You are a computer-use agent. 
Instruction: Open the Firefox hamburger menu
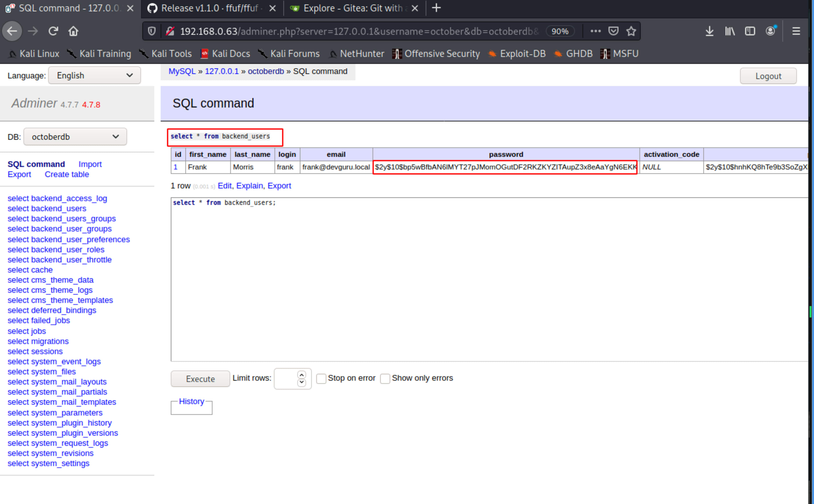796,31
